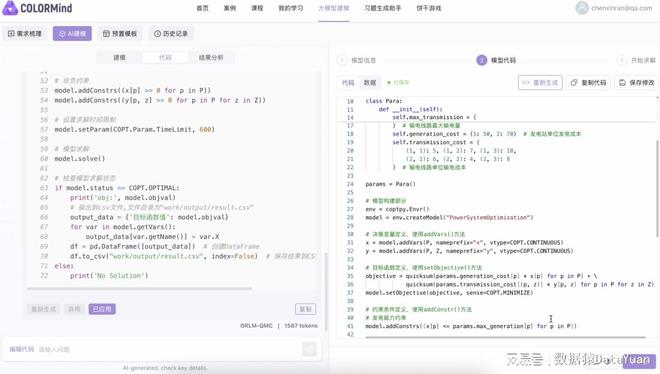
Task: Click the gray 重新生成 button below left code
Action: pyautogui.click(x=44, y=309)
